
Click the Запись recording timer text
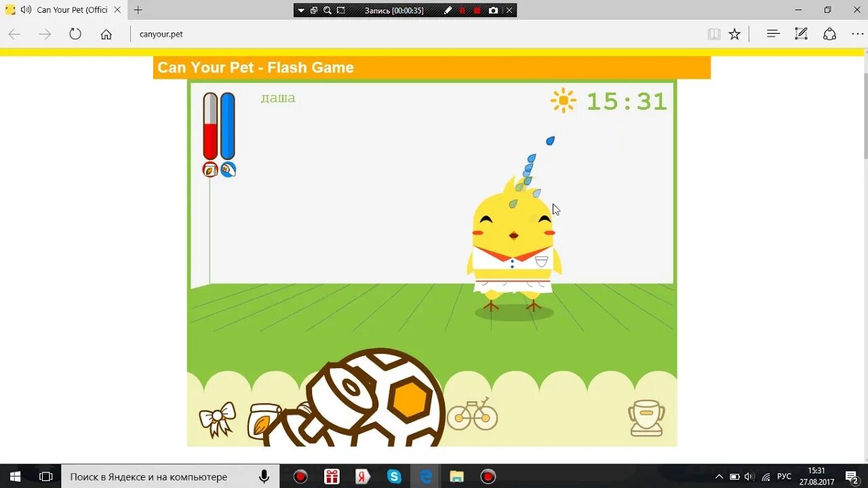point(394,10)
